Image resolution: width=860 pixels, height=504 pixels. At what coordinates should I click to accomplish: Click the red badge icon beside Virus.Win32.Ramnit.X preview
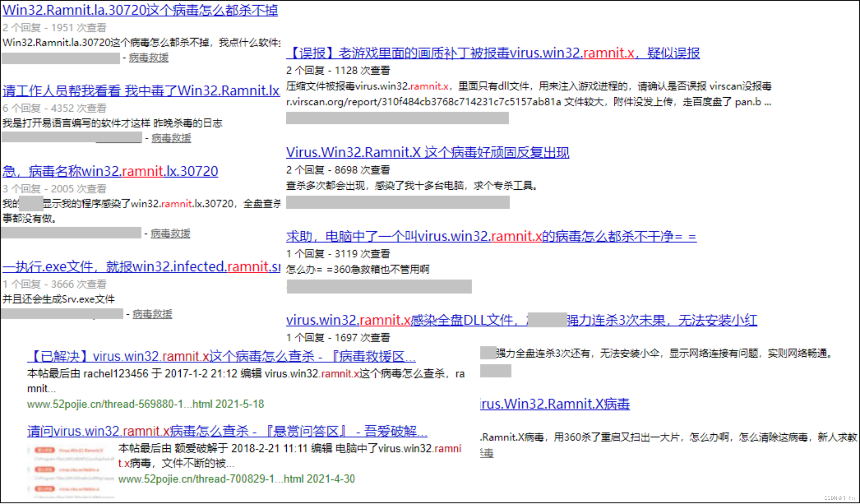(x=44, y=450)
